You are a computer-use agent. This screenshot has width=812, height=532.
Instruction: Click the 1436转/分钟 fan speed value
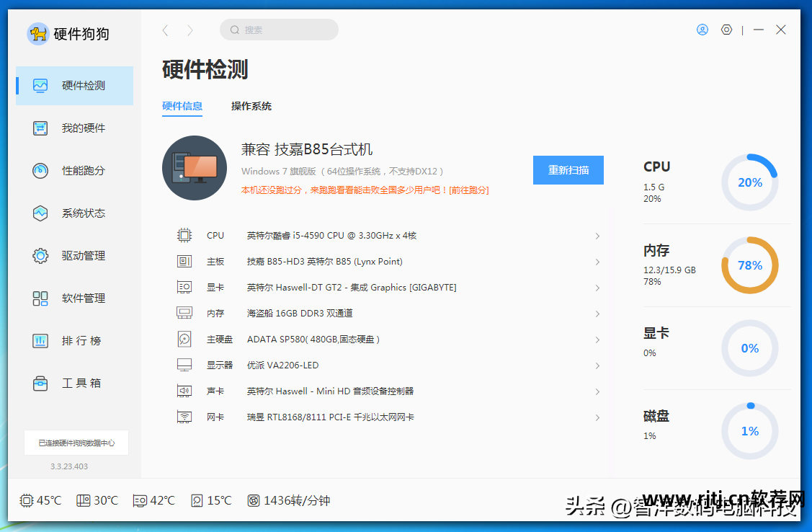click(297, 500)
